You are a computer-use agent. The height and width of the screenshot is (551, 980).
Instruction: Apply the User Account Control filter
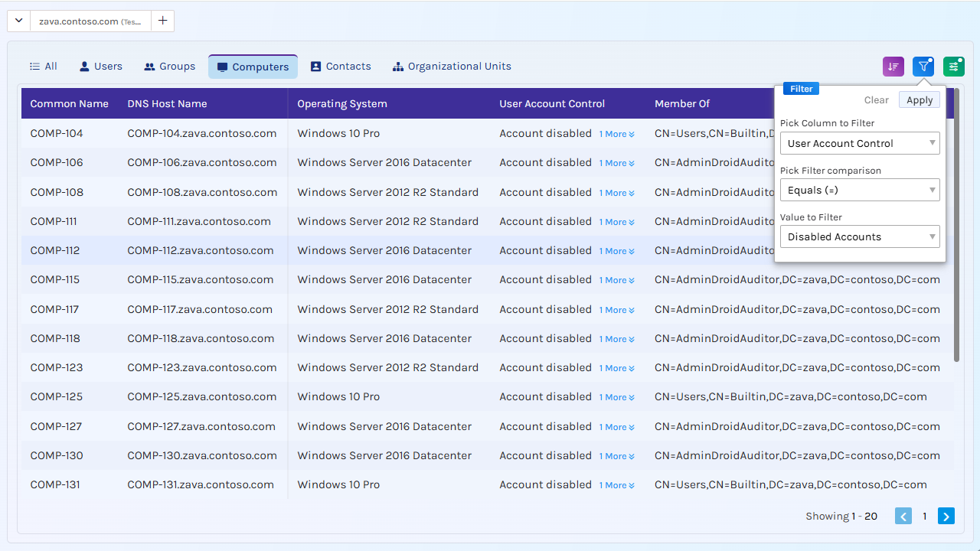tap(919, 99)
